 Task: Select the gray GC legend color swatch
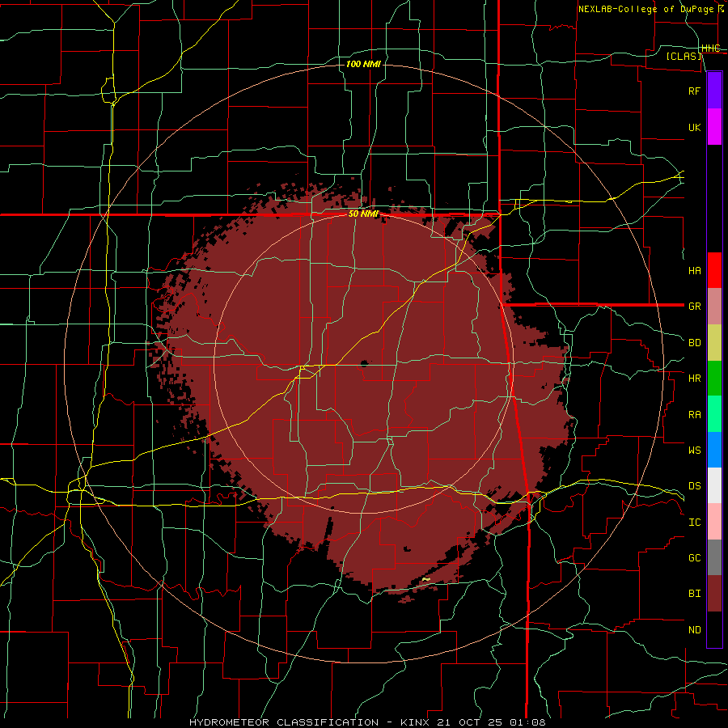(x=714, y=557)
